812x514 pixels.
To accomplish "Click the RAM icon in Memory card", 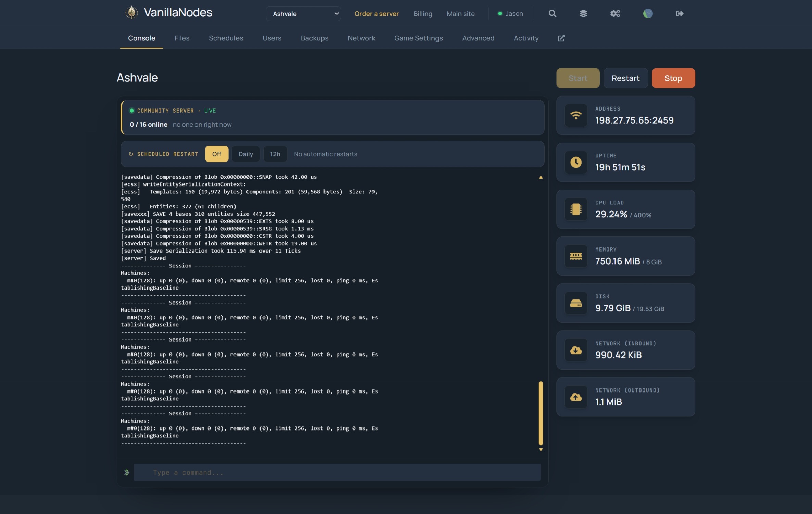I will coord(576,256).
